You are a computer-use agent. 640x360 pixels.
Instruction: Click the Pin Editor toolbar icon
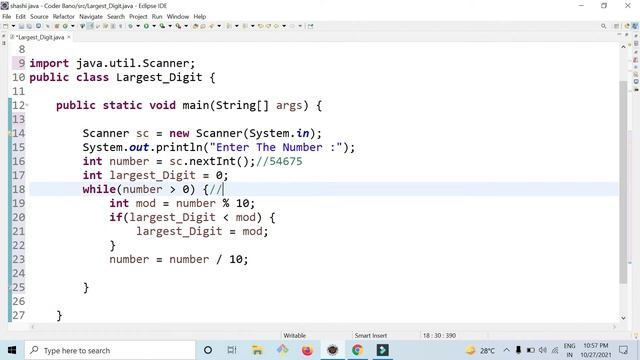311,26
